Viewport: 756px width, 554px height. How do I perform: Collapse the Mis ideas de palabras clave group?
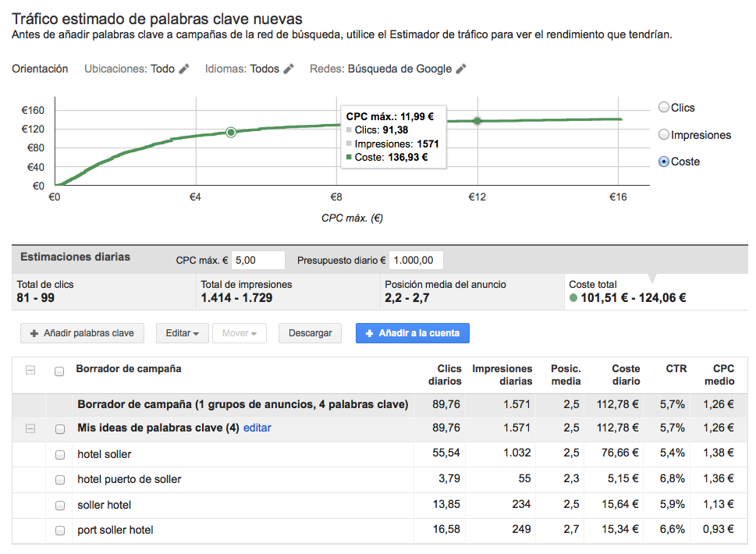coord(30,428)
